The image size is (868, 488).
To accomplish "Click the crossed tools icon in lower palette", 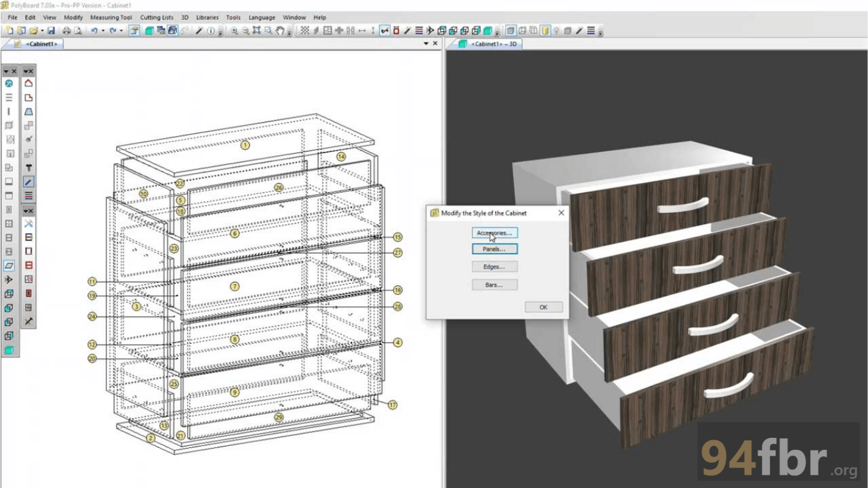I will tap(29, 224).
